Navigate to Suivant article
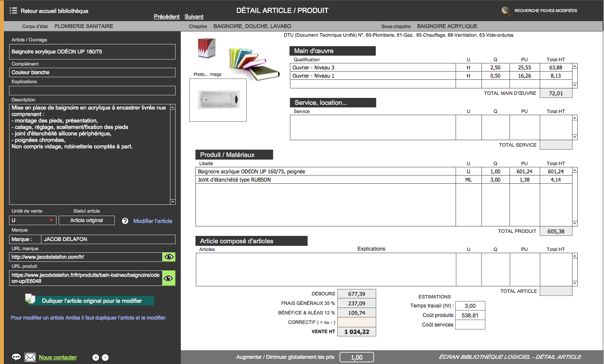604x364 pixels. point(194,16)
